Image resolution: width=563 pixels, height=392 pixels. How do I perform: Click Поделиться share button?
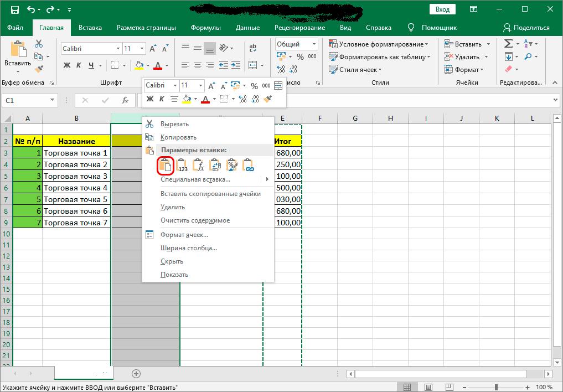click(x=526, y=28)
